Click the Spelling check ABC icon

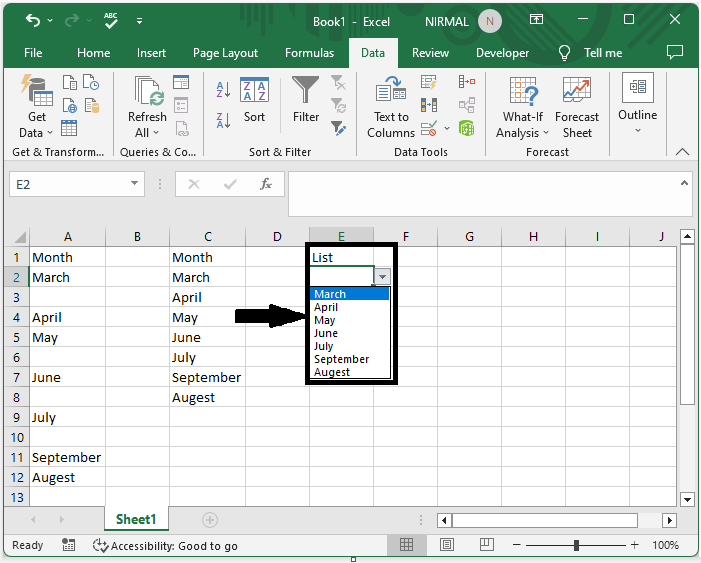(x=110, y=21)
